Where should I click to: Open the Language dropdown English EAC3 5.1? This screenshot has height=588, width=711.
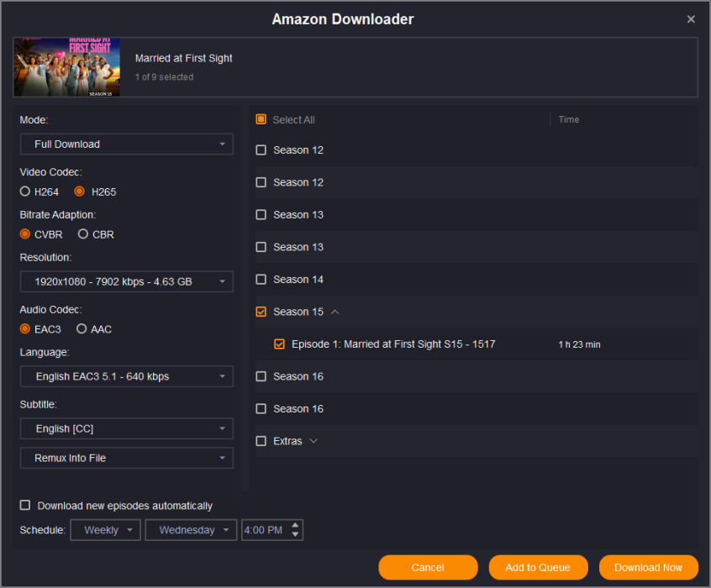click(127, 376)
